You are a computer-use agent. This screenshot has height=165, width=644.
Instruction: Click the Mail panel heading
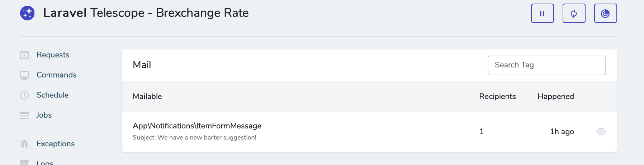(142, 65)
